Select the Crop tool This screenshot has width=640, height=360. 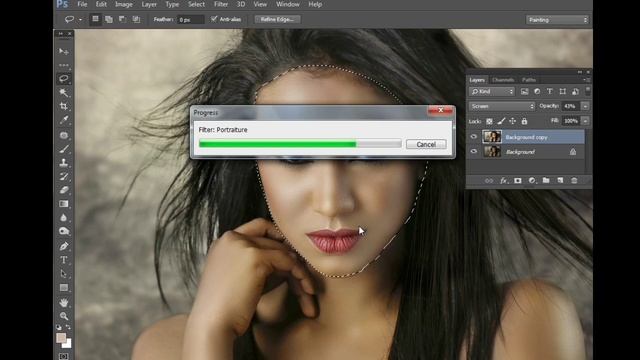[x=64, y=106]
